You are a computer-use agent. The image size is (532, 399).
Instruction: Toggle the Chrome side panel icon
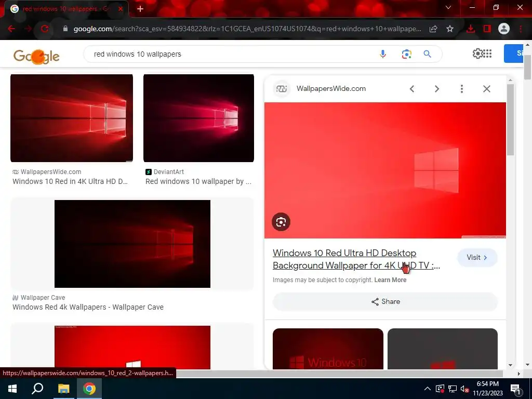tap(487, 29)
